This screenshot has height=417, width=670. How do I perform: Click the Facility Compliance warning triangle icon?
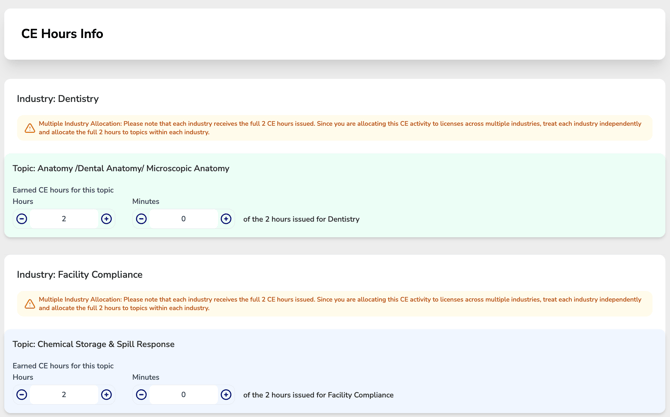[x=29, y=304]
